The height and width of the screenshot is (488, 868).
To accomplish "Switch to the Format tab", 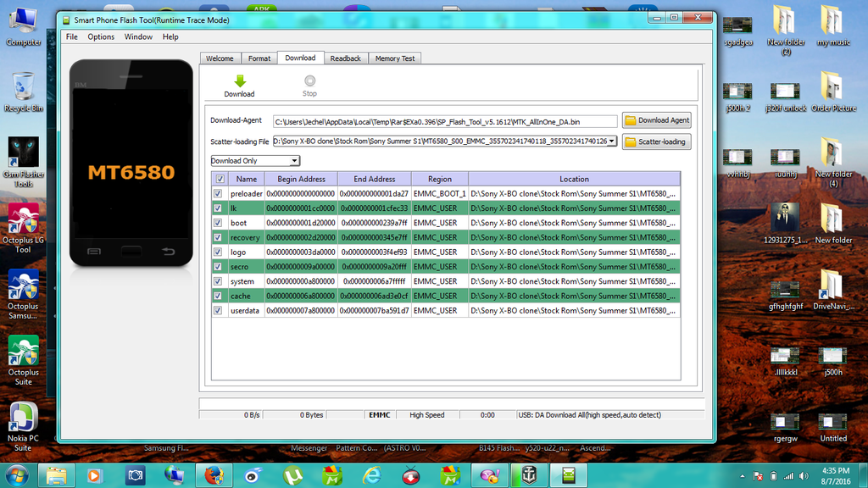I will pyautogui.click(x=259, y=58).
